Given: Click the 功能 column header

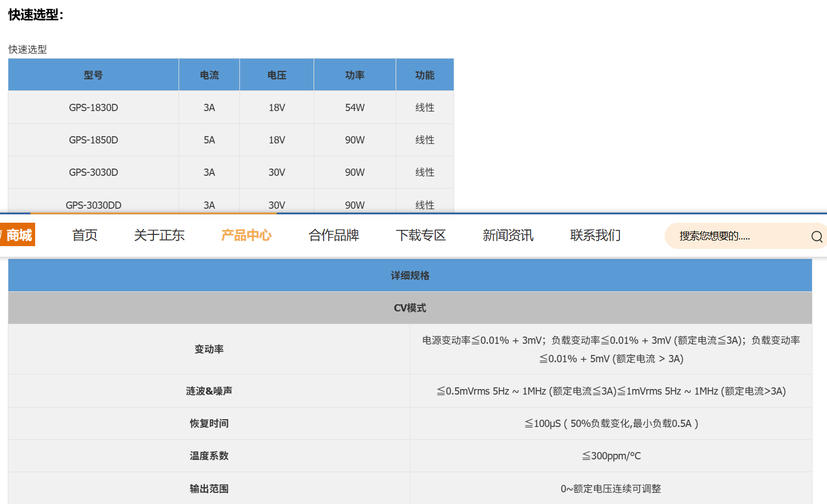Looking at the screenshot, I should tap(425, 75).
